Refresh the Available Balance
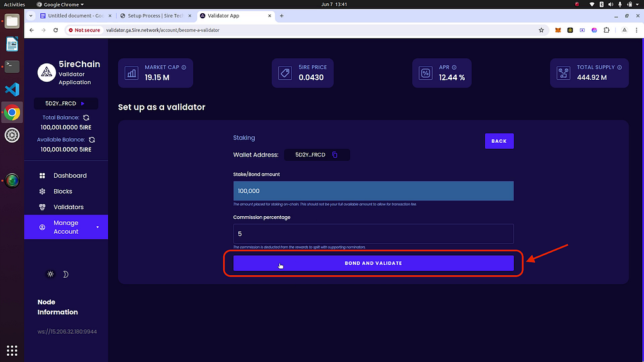 coord(92,140)
